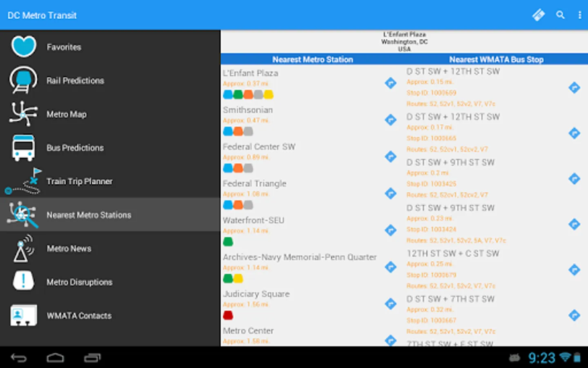
Task: Tap directions icon for bus stop 0.23 mi away
Action: point(575,224)
